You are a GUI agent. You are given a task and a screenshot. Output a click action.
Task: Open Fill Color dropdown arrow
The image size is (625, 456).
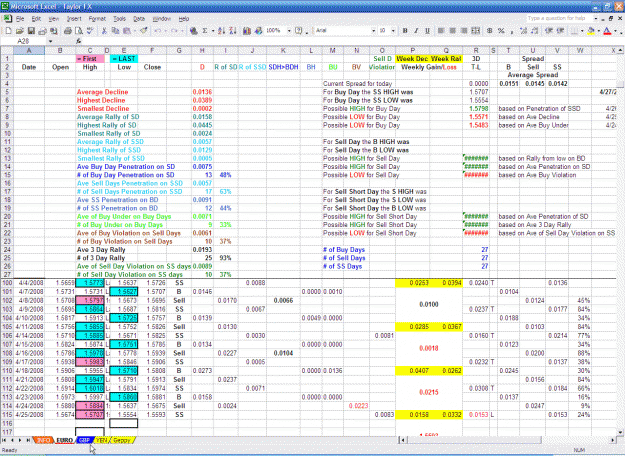598,31
